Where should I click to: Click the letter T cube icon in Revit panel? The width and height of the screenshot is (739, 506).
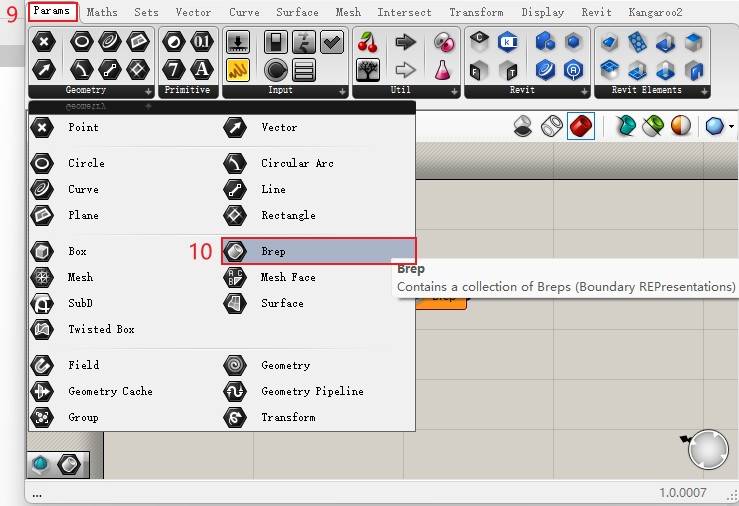click(507, 70)
